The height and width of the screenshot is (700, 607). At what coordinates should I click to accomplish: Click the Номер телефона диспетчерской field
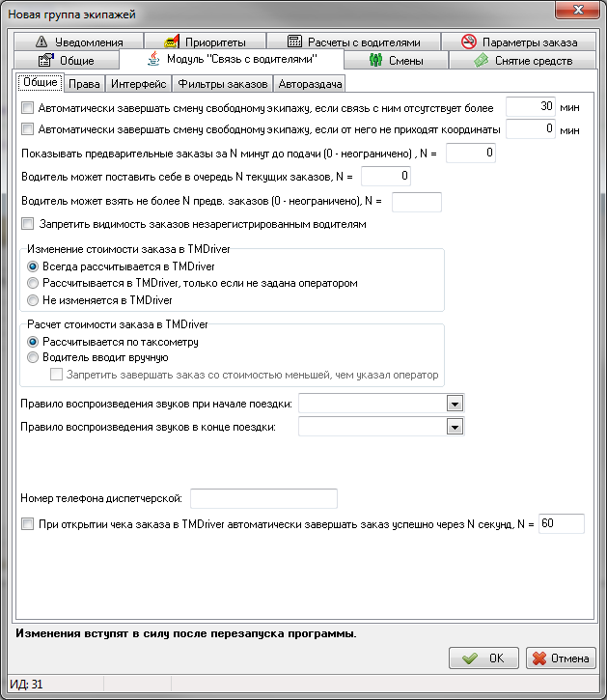(x=263, y=498)
